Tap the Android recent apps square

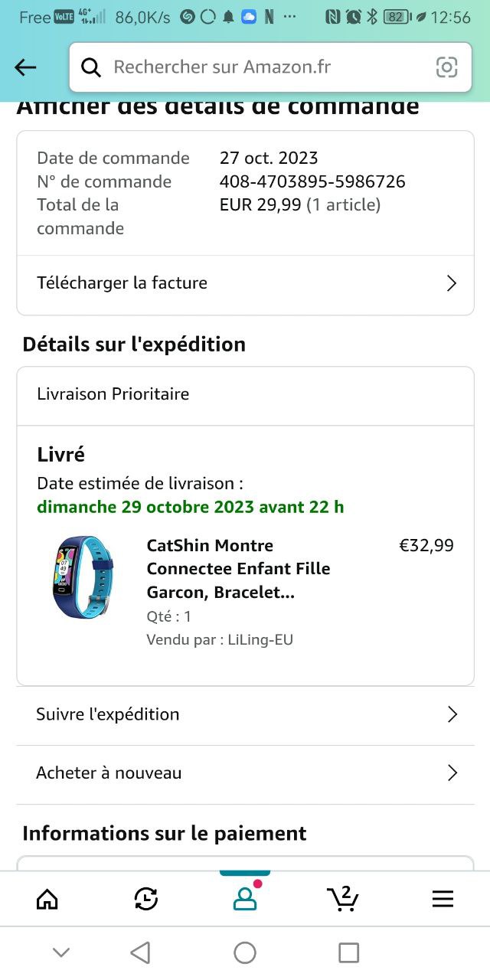[348, 952]
